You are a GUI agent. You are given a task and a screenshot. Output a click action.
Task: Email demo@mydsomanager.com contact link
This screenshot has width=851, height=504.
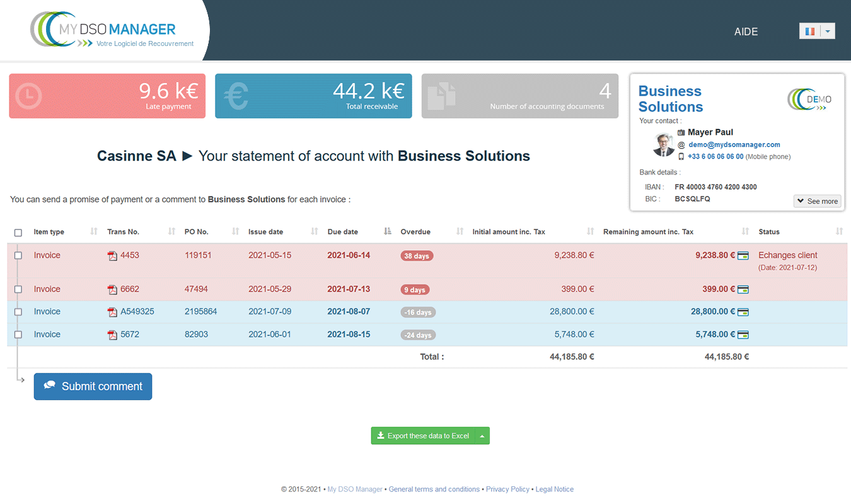(x=734, y=145)
